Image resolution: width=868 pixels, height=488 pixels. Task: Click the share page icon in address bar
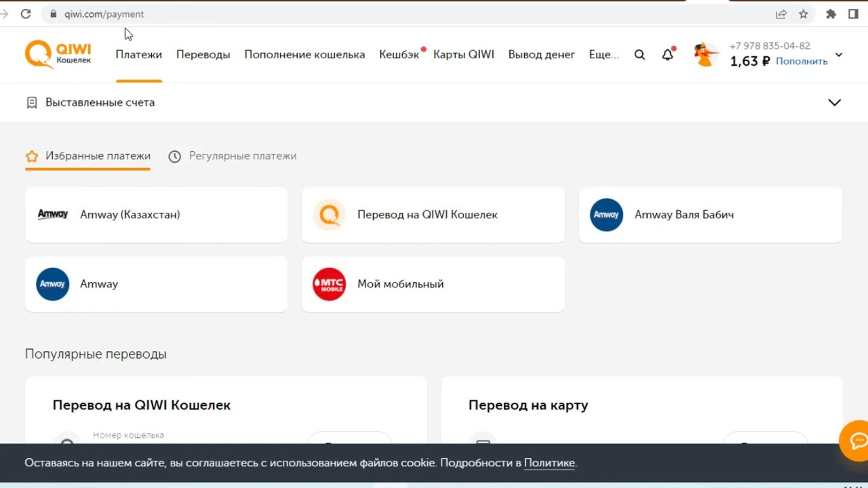pyautogui.click(x=781, y=14)
